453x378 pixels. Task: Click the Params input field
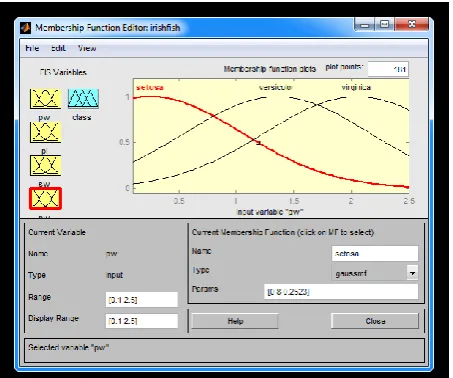(341, 292)
